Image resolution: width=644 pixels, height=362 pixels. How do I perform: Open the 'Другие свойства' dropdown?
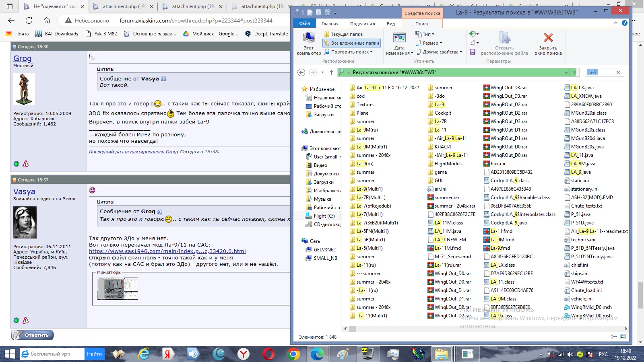pyautogui.click(x=439, y=52)
